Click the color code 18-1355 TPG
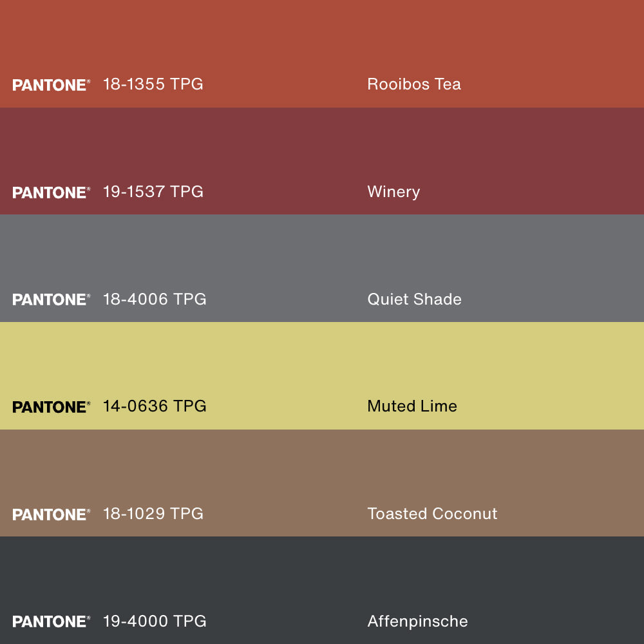The height and width of the screenshot is (644, 644). (x=153, y=84)
